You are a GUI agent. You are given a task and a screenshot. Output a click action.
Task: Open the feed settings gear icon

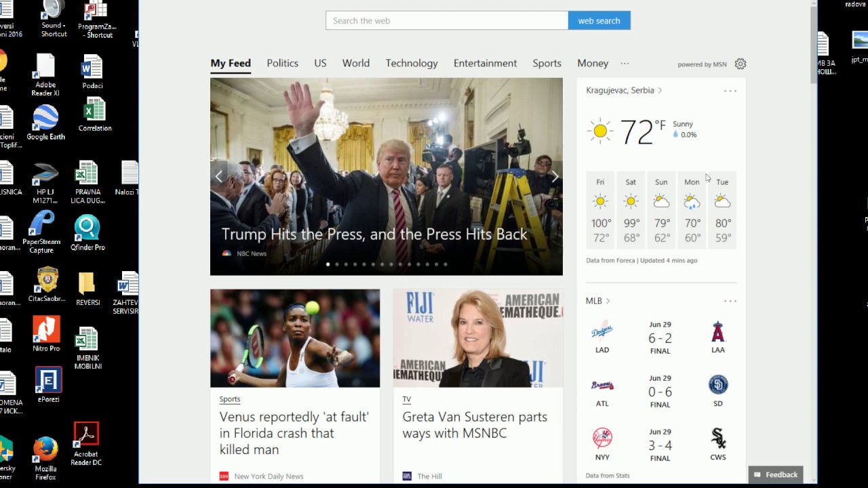coord(741,64)
